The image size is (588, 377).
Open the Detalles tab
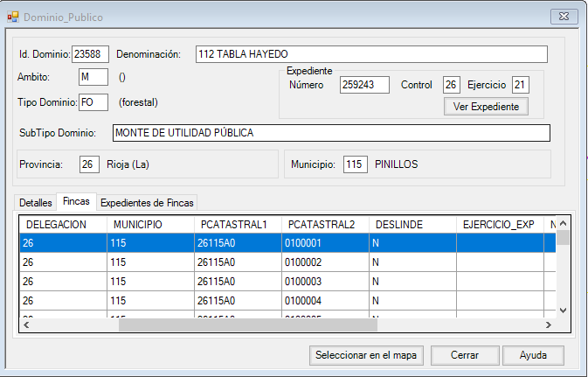tap(36, 202)
